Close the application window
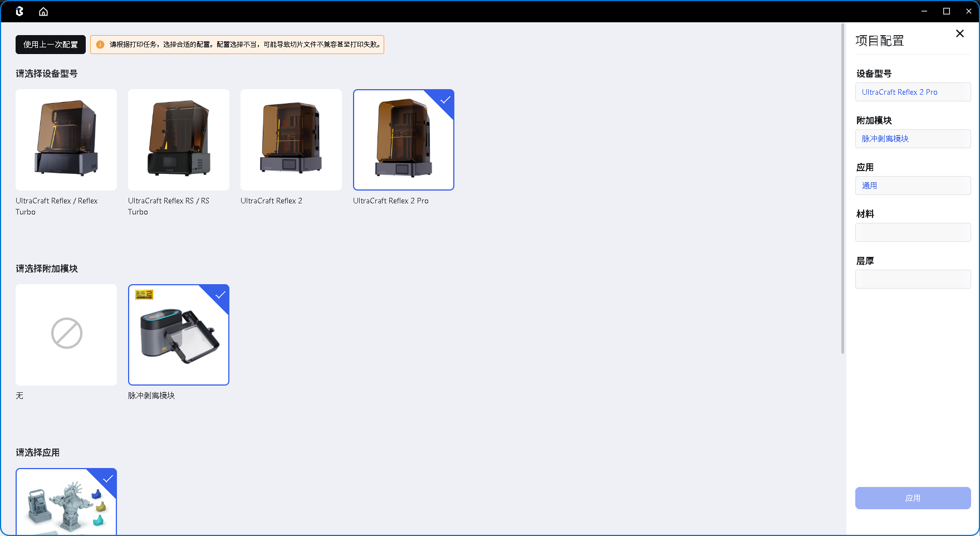The height and width of the screenshot is (536, 980). (x=969, y=11)
